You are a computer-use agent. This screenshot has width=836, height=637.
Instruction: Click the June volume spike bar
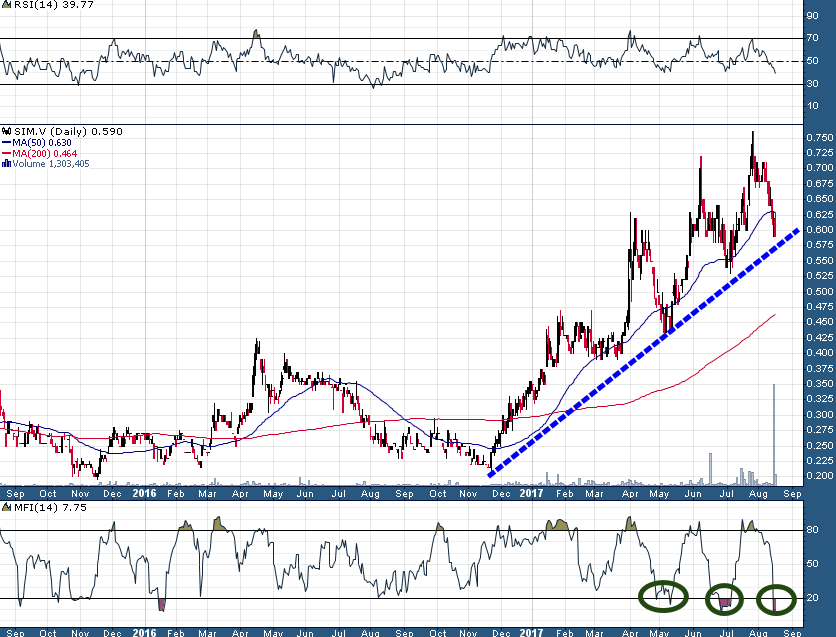[710, 469]
